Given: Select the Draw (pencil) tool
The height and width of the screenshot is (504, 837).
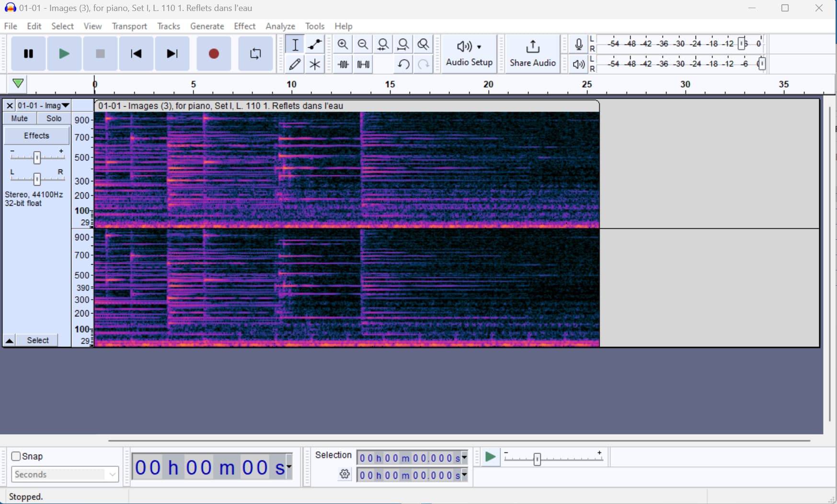Looking at the screenshot, I should (x=295, y=64).
